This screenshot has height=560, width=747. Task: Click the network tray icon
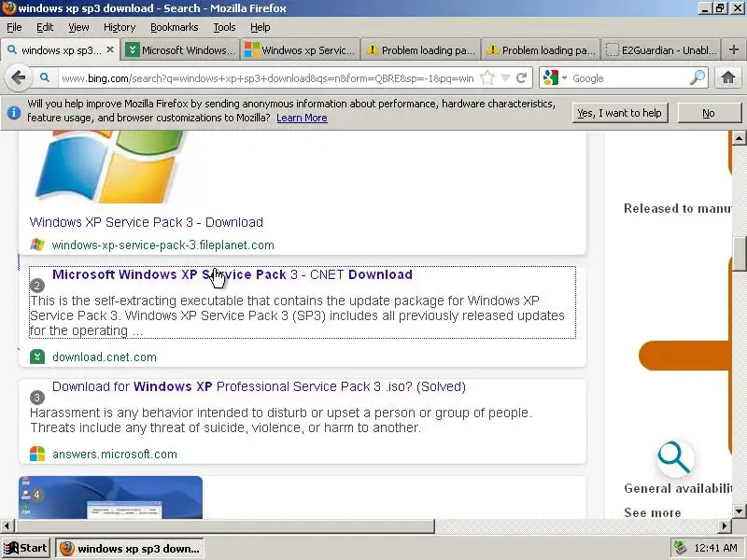pos(680,549)
